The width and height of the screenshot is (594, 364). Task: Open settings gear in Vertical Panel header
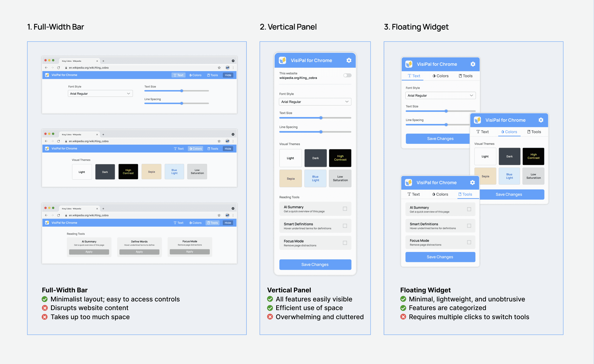pyautogui.click(x=349, y=60)
